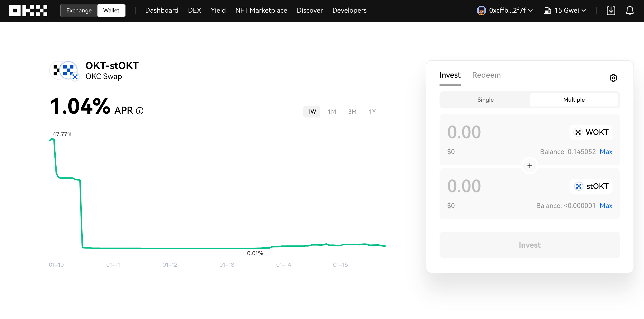Viewport: 644px width, 319px height.
Task: Click the OKT-stOKT pair token icon
Action: pyautogui.click(x=64, y=71)
